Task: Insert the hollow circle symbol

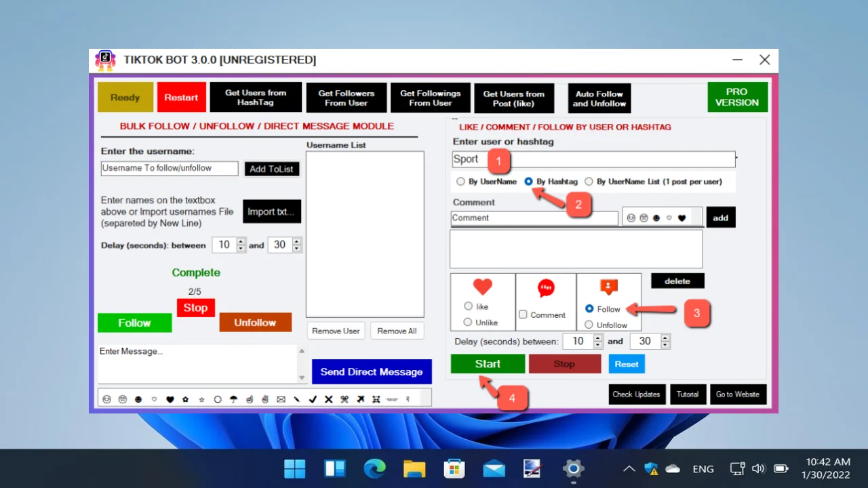Action: [x=218, y=399]
